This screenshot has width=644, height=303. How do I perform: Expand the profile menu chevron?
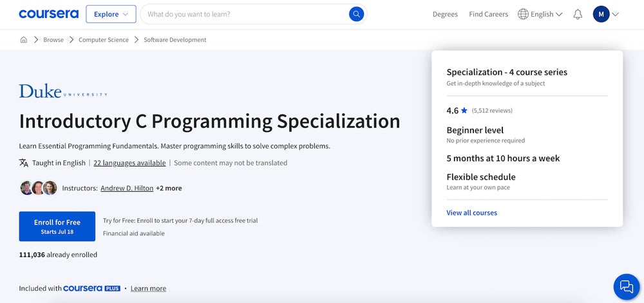tap(615, 14)
